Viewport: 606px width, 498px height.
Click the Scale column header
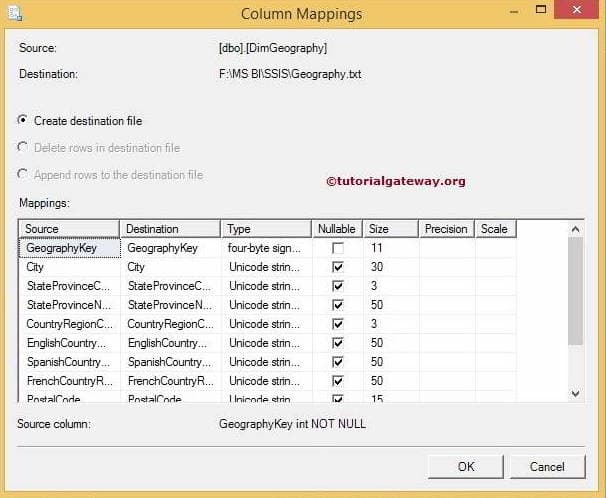(x=496, y=229)
